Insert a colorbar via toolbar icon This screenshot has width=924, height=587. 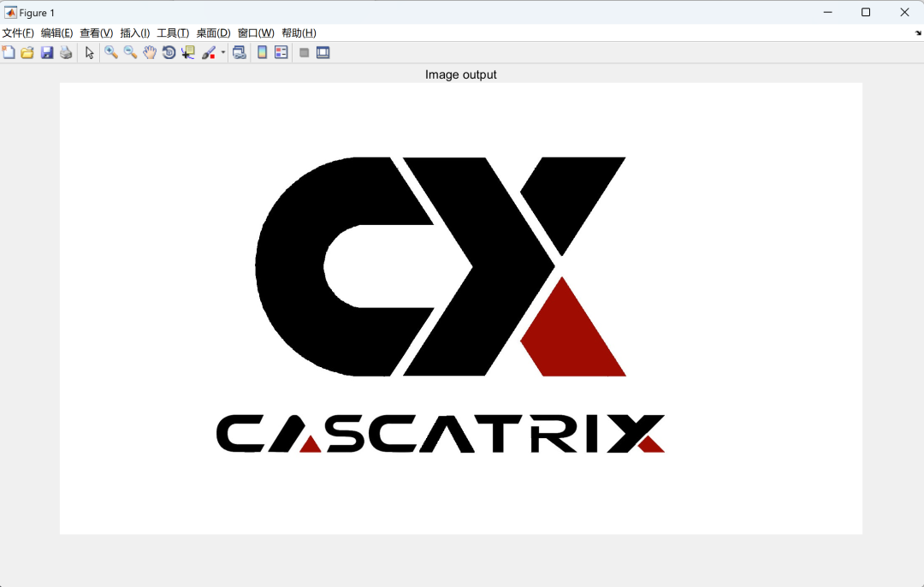point(263,52)
